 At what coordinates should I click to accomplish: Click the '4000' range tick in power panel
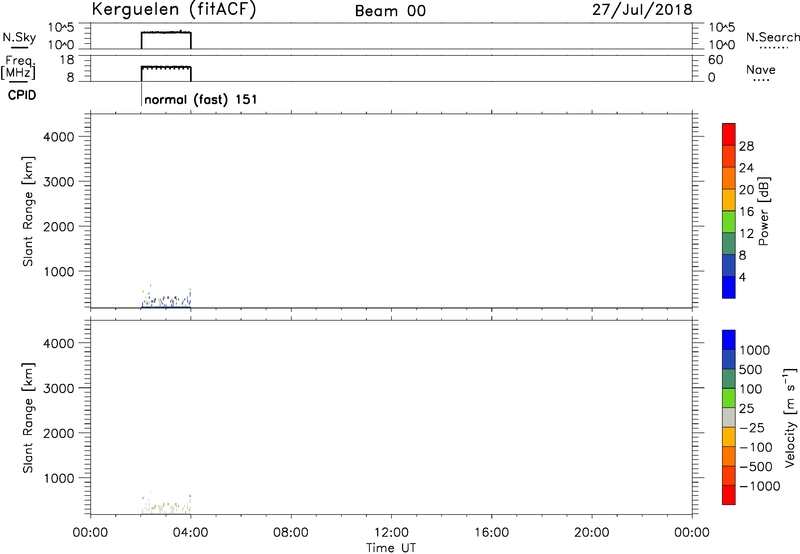59,137
